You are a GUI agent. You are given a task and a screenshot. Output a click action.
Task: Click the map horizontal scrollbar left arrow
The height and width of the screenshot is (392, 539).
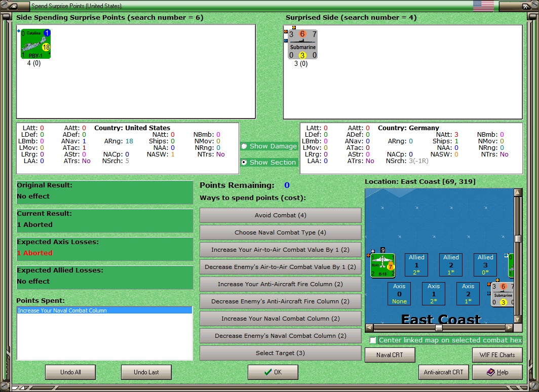pyautogui.click(x=369, y=327)
